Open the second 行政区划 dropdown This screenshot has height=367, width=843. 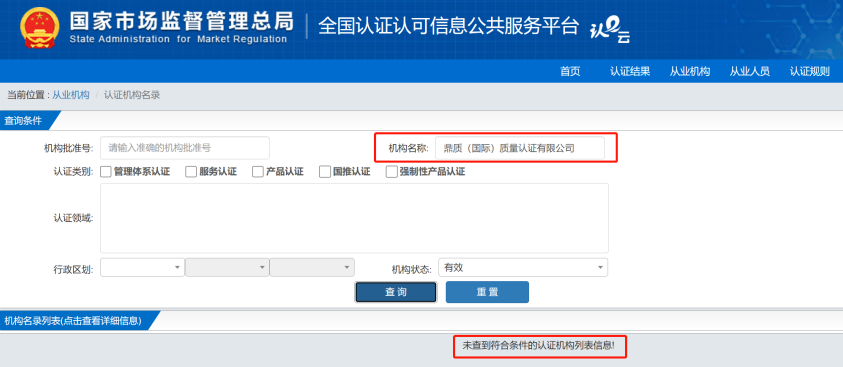pos(227,268)
